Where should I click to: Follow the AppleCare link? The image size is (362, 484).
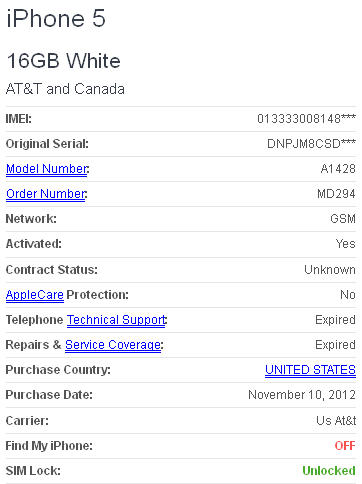[x=35, y=295]
